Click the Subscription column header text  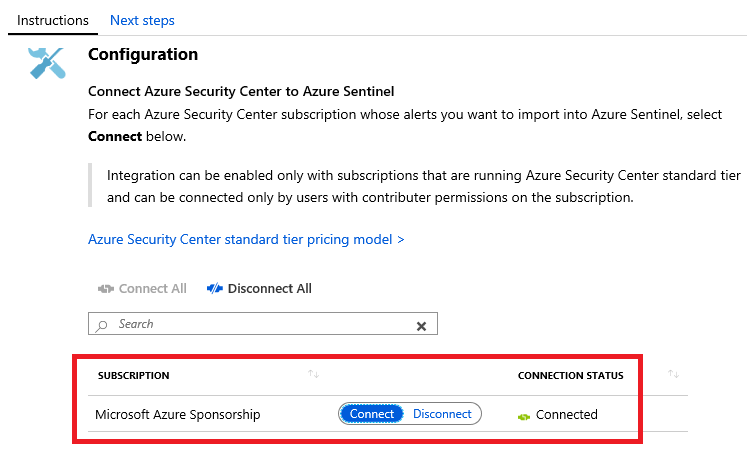tap(133, 376)
